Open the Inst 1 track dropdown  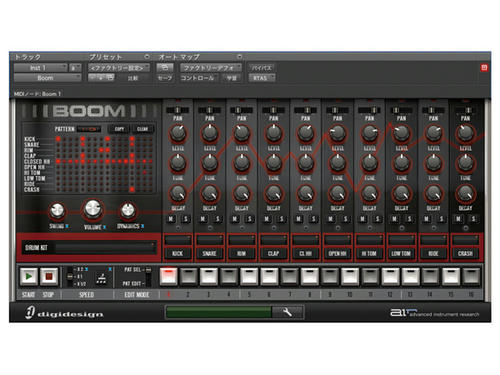tap(40, 68)
